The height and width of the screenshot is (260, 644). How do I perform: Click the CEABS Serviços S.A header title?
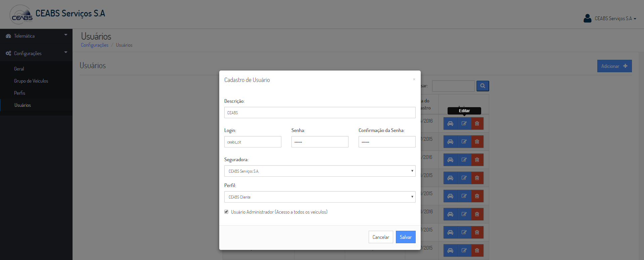click(70, 13)
